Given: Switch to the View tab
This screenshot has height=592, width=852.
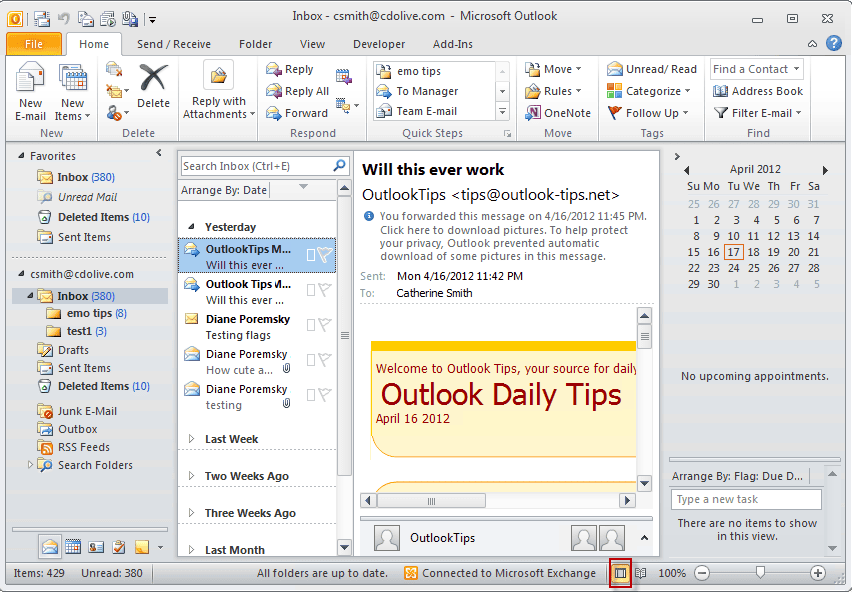Looking at the screenshot, I should [x=312, y=44].
